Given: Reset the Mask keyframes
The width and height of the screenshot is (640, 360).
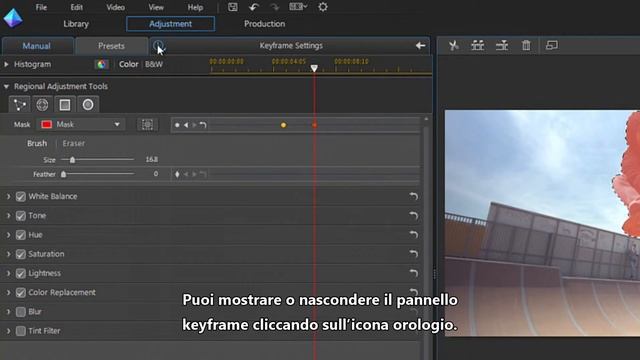Looking at the screenshot, I should click(203, 125).
